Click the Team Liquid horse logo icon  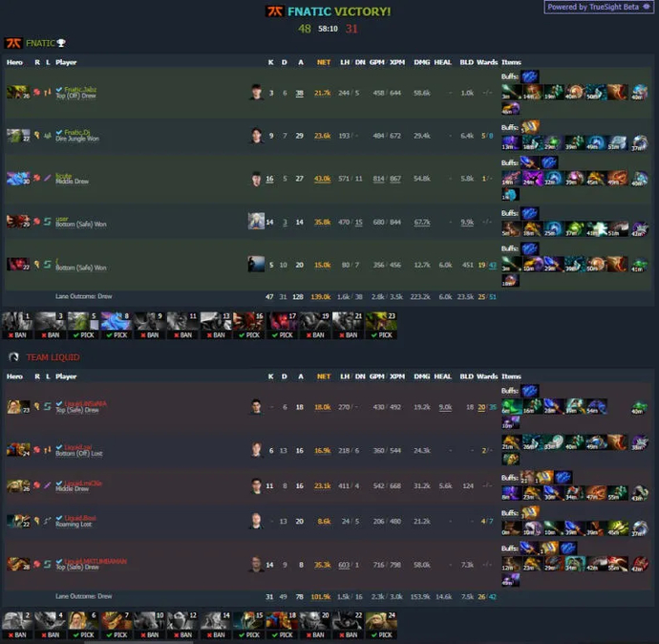pos(13,357)
